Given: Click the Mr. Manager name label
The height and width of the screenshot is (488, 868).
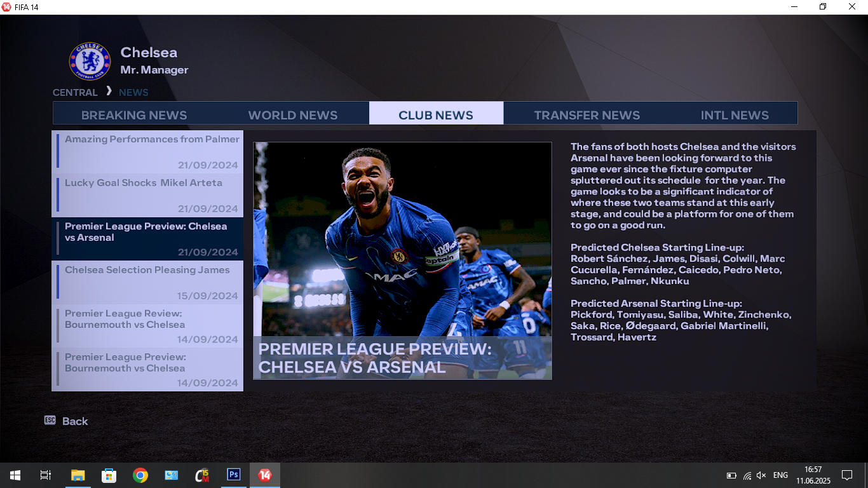Looking at the screenshot, I should [x=154, y=70].
